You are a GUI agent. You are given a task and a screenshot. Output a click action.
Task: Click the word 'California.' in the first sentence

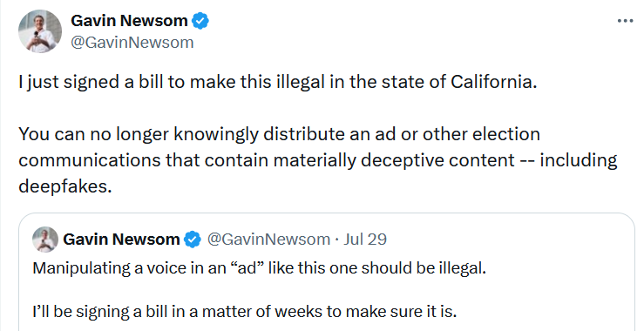(494, 81)
